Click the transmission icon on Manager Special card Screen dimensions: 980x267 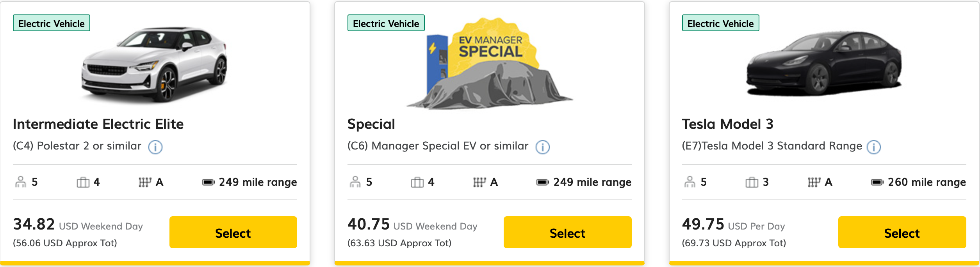(480, 182)
